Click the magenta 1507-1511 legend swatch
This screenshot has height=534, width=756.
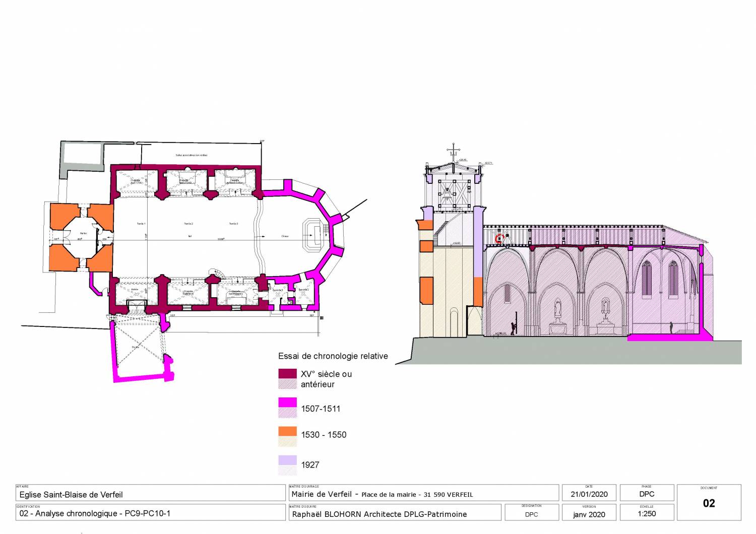(287, 402)
